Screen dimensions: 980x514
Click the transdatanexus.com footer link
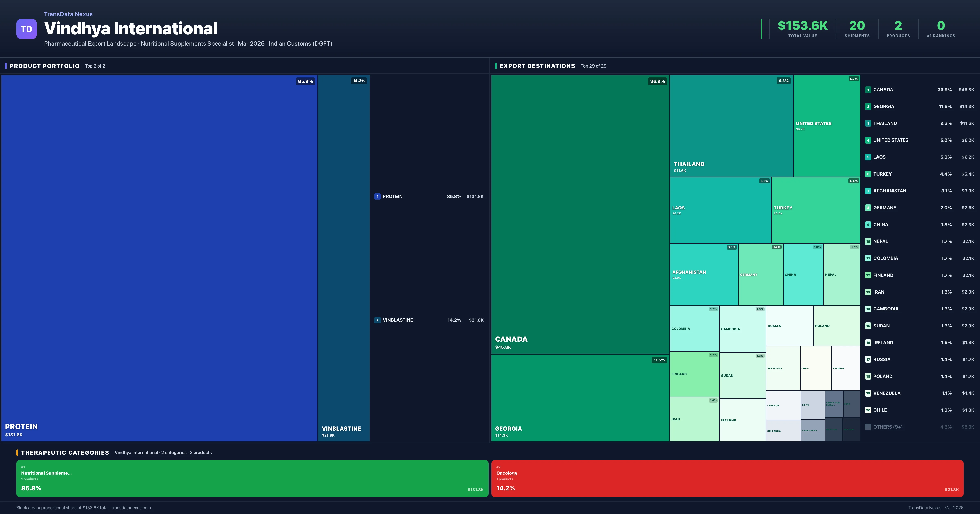131,508
